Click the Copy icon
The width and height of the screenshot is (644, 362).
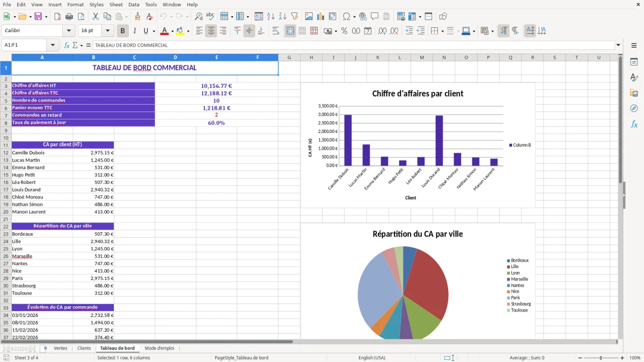(x=107, y=17)
